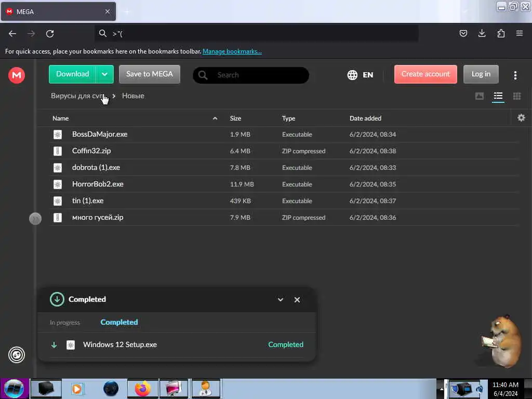This screenshot has width=532, height=399.
Task: Select grid view layout icon
Action: 517,96
